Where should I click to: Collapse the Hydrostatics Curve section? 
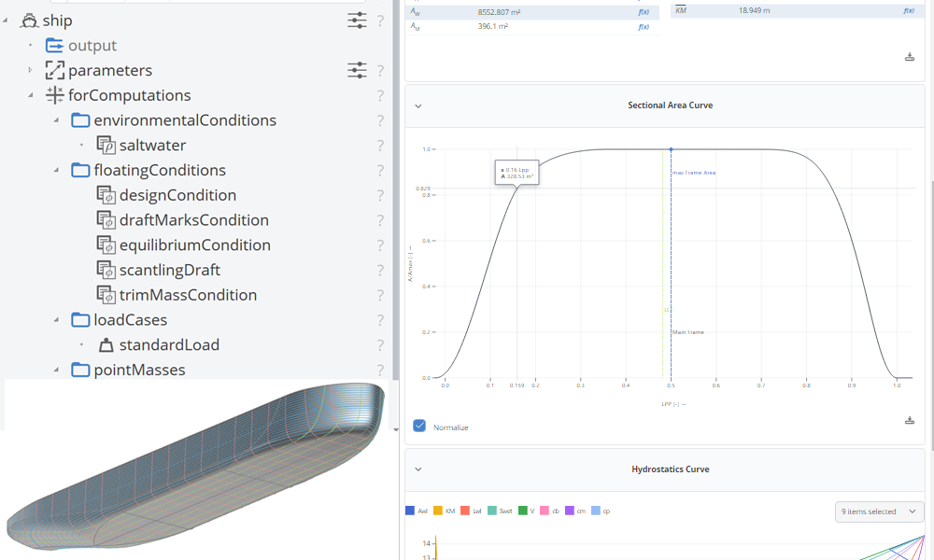pyautogui.click(x=418, y=469)
